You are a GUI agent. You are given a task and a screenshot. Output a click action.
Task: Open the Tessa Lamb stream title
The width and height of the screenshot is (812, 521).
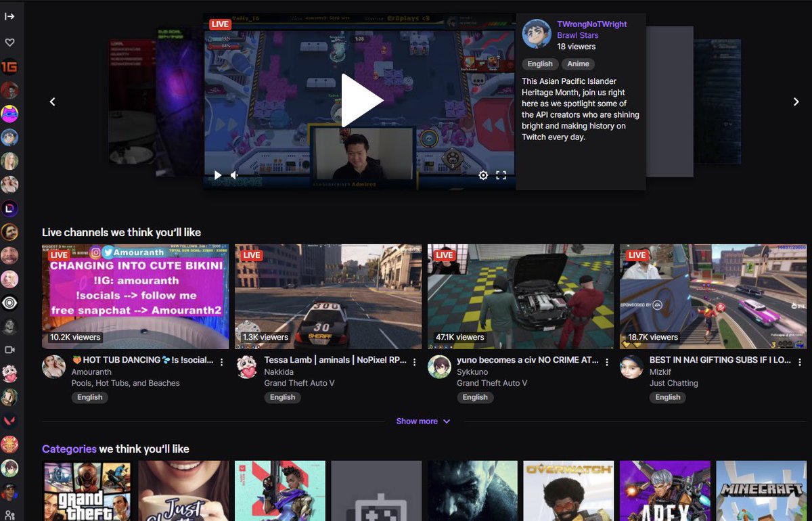tap(336, 361)
